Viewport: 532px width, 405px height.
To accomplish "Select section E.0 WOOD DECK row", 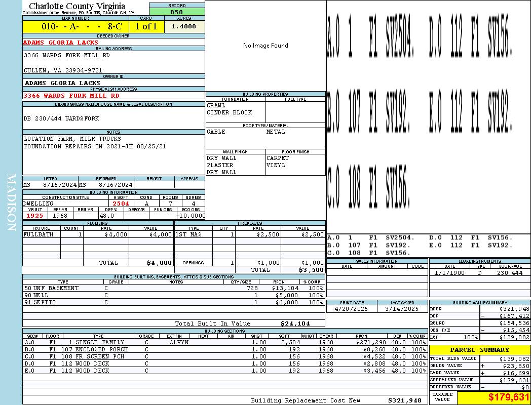I will [x=225, y=371].
